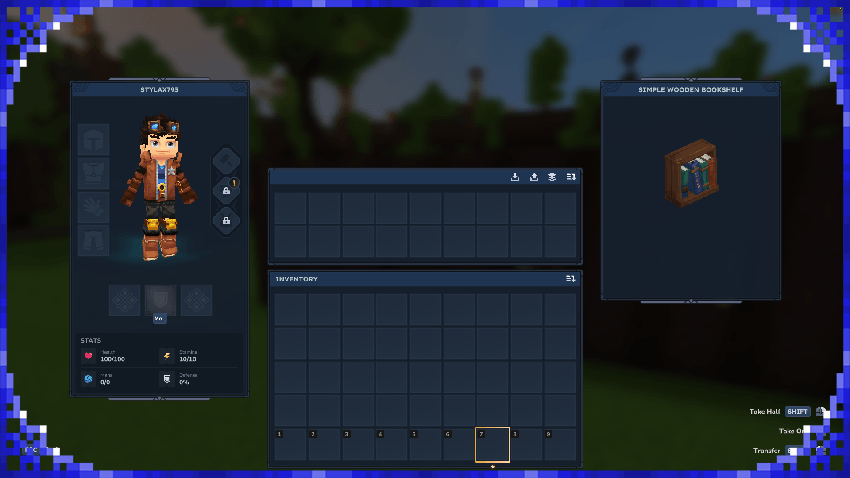Select the leggings armor slot
This screenshot has height=478, width=850.
pos(93,241)
